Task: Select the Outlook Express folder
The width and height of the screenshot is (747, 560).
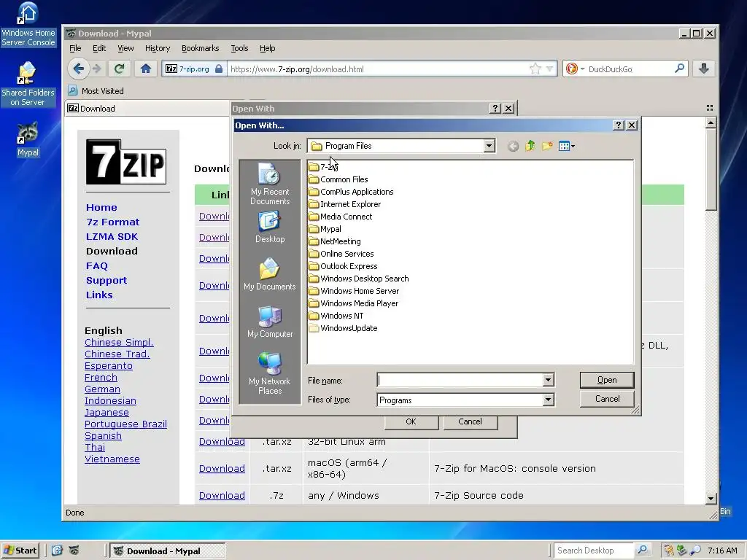Action: tap(343, 266)
